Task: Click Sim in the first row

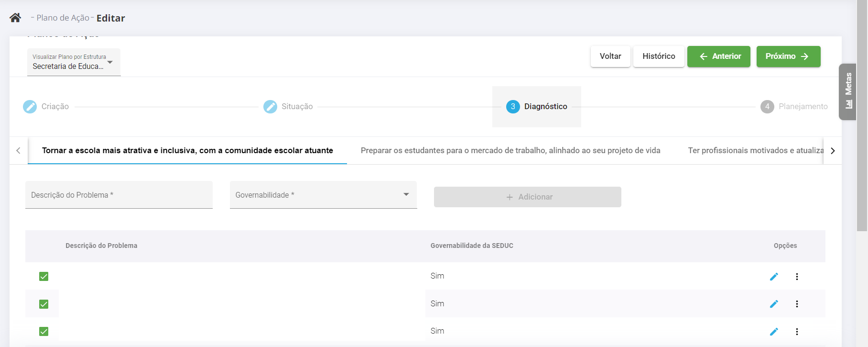Action: click(437, 276)
